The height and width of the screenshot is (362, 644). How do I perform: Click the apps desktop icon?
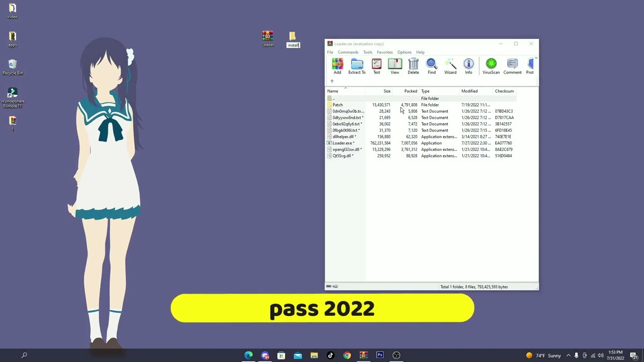[x=13, y=39]
